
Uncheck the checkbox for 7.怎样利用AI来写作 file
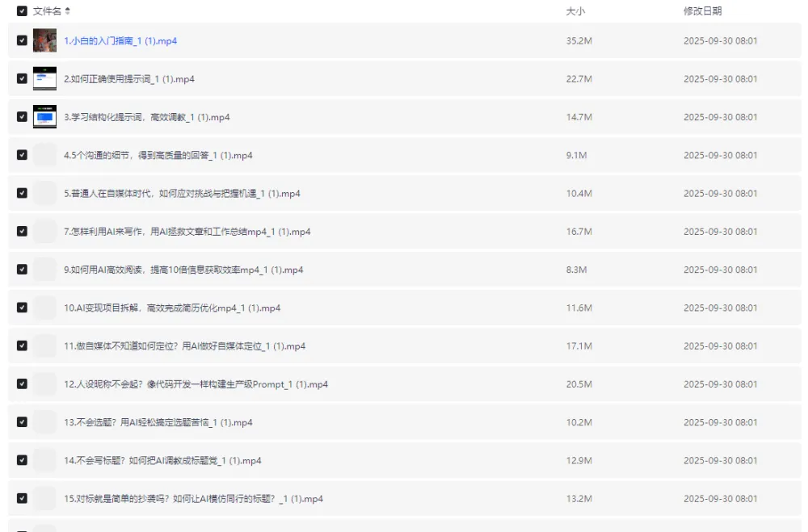point(23,232)
